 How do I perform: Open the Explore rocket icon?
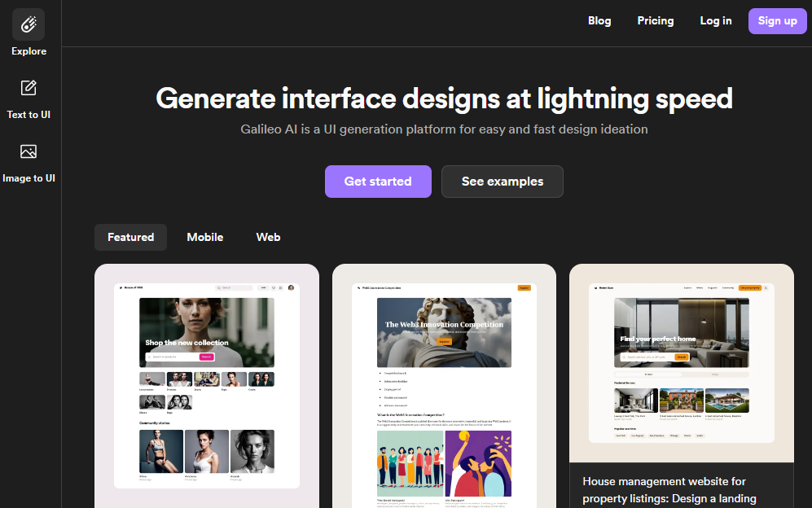(x=29, y=24)
